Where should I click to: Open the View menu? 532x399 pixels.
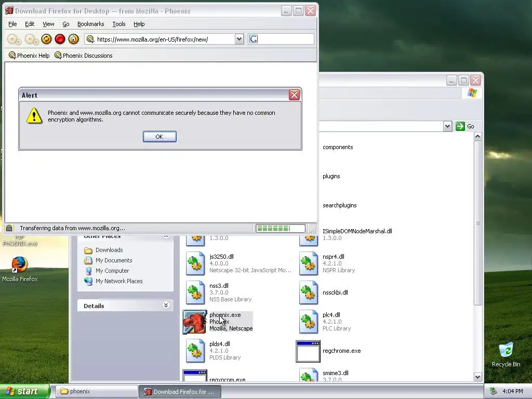[48, 24]
